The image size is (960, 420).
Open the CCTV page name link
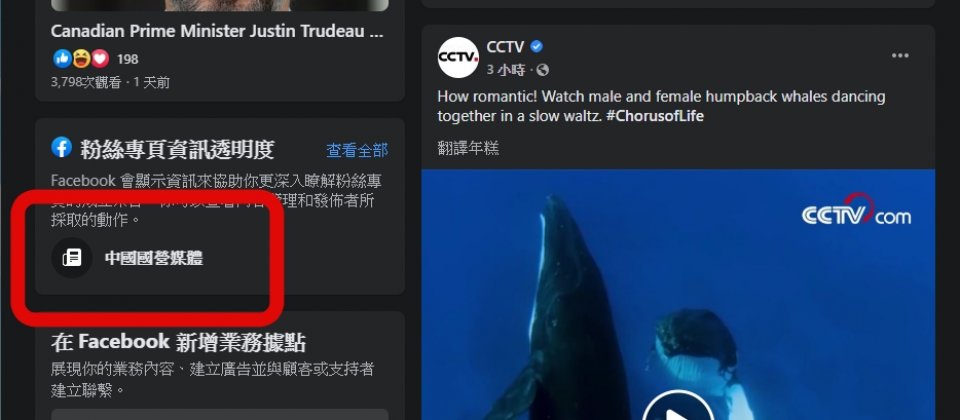505,47
